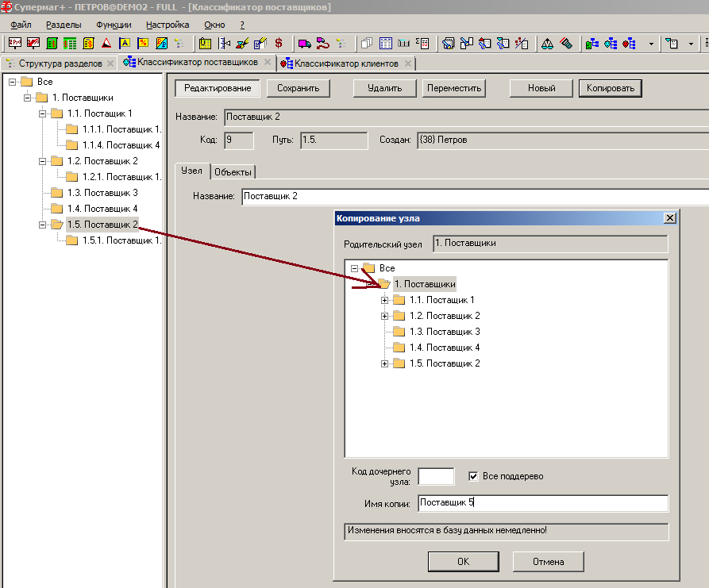This screenshot has height=588, width=709.
Task: Switch to the 'Объекты' tab
Action: (233, 171)
